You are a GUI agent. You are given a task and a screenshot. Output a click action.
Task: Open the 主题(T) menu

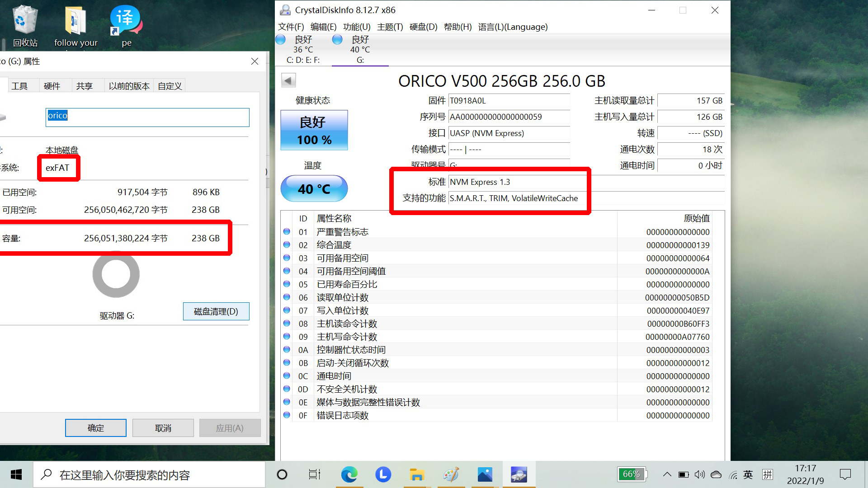point(390,27)
